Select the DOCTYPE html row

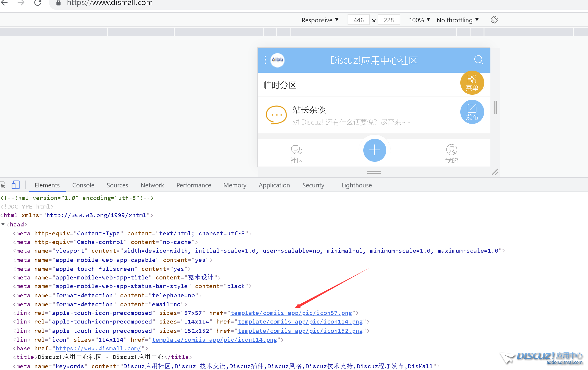27,206
